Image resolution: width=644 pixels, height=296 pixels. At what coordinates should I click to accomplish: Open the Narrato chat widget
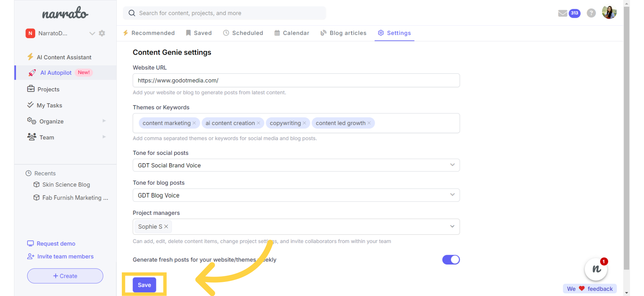[596, 269]
